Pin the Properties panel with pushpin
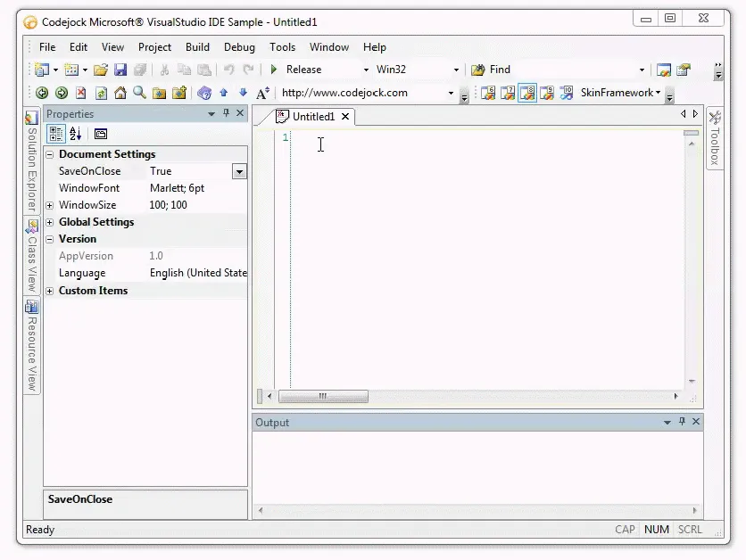 pos(226,113)
